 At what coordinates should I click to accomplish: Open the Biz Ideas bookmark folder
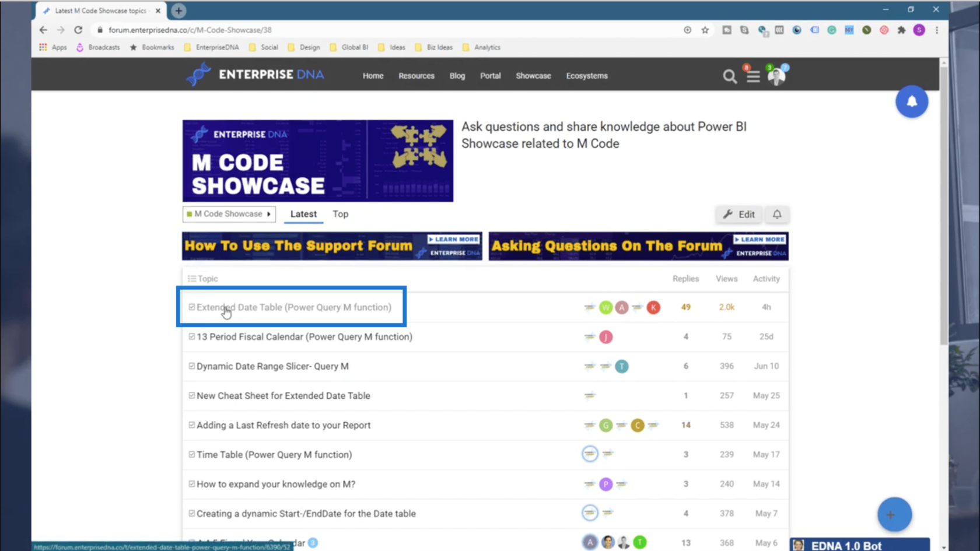click(433, 47)
